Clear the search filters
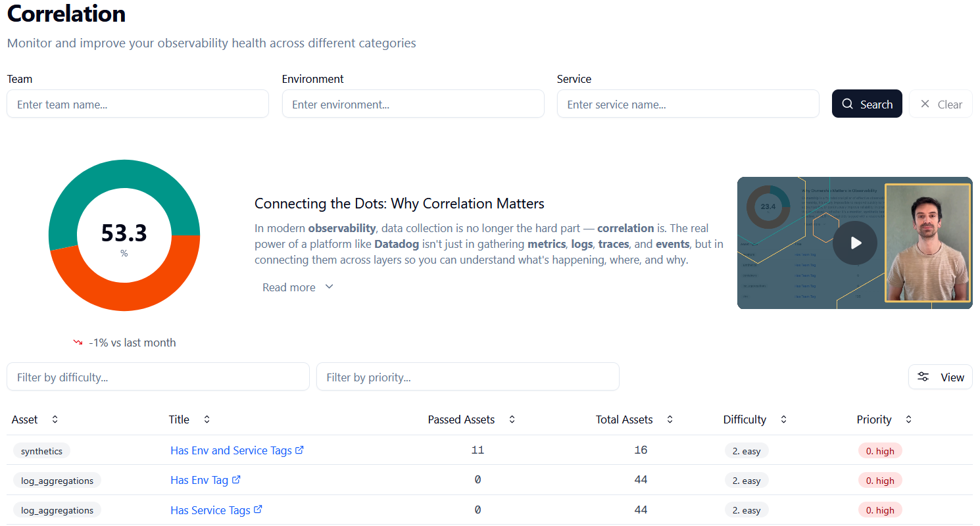980x526 pixels. [x=941, y=104]
